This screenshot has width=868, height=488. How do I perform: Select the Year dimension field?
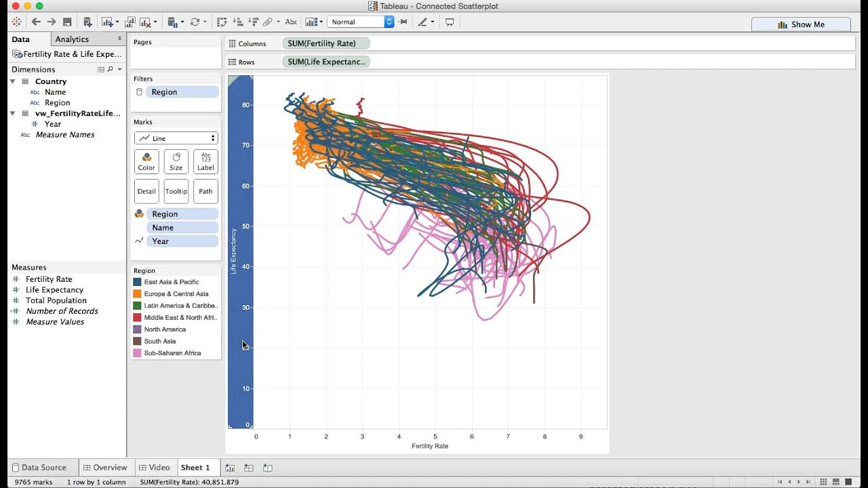pos(53,124)
